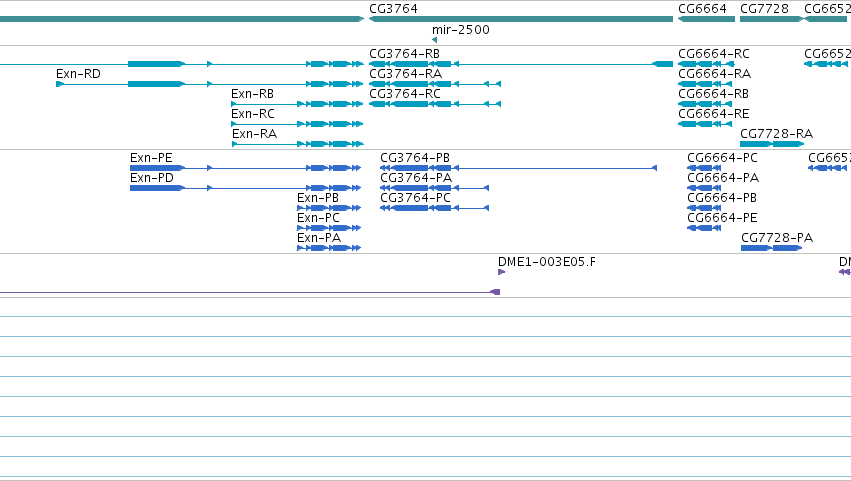
Task: Click the CG6664-RA transcript label
Action: (x=714, y=74)
